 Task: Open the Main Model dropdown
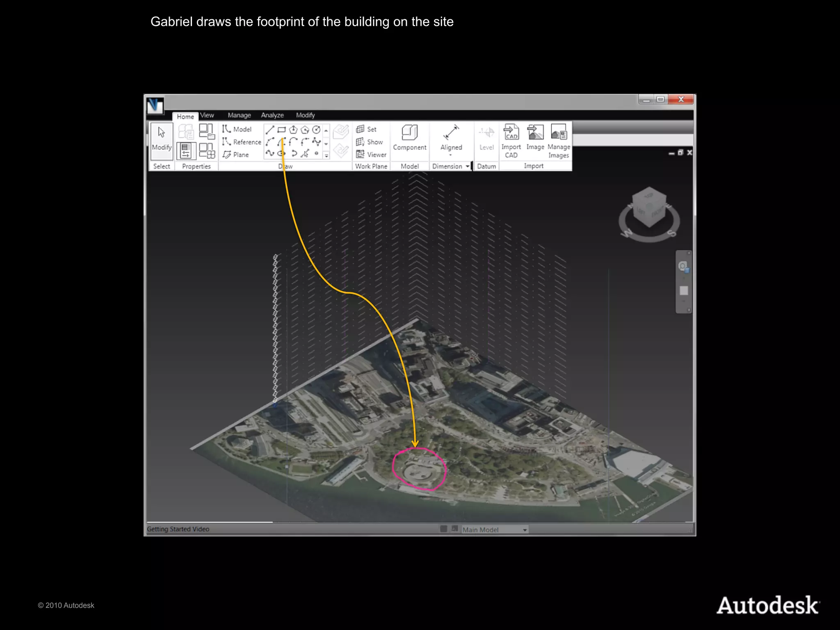(x=495, y=530)
